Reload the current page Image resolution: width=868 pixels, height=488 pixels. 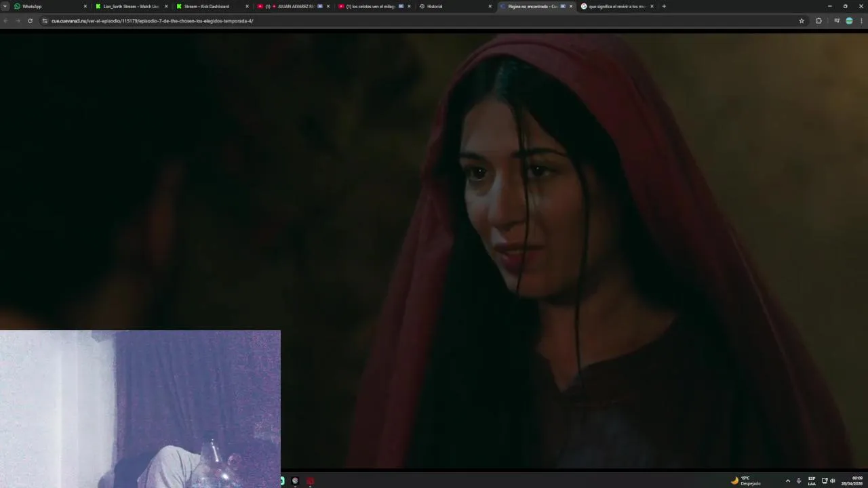[x=30, y=21]
